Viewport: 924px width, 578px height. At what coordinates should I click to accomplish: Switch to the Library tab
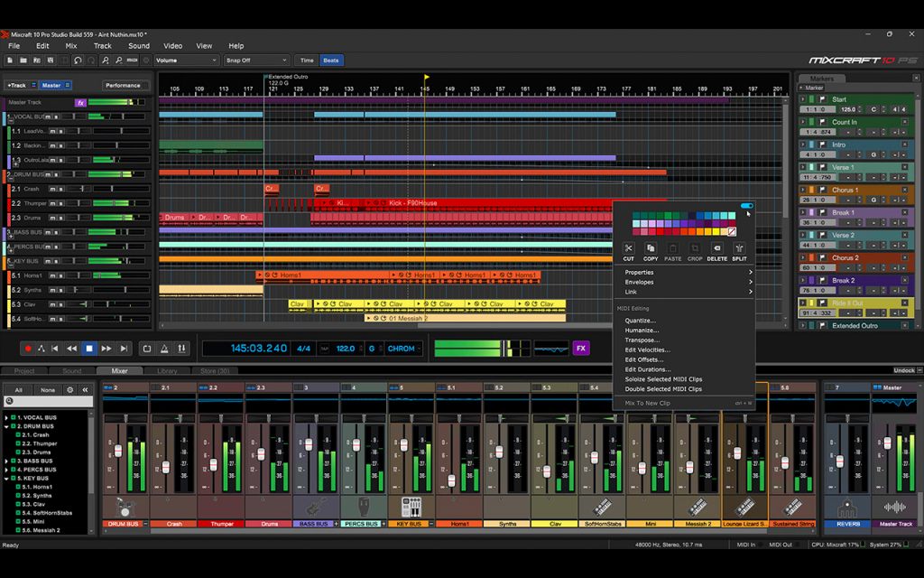167,371
